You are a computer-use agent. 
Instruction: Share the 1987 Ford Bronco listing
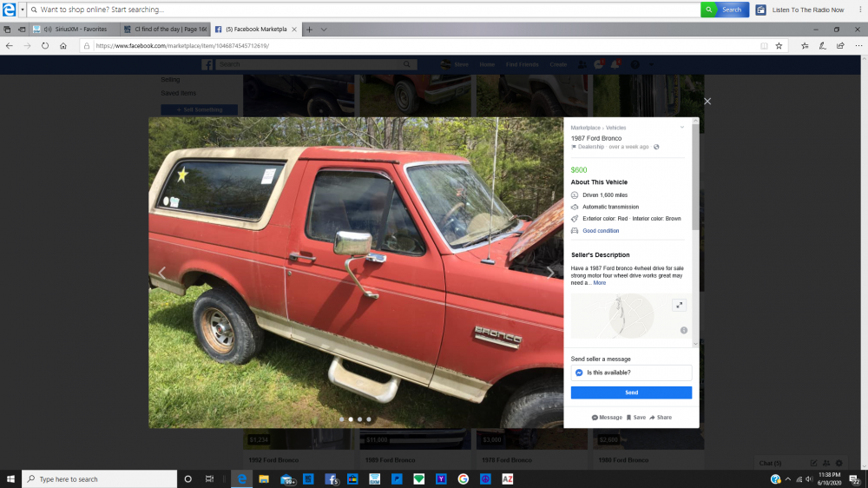click(x=661, y=418)
